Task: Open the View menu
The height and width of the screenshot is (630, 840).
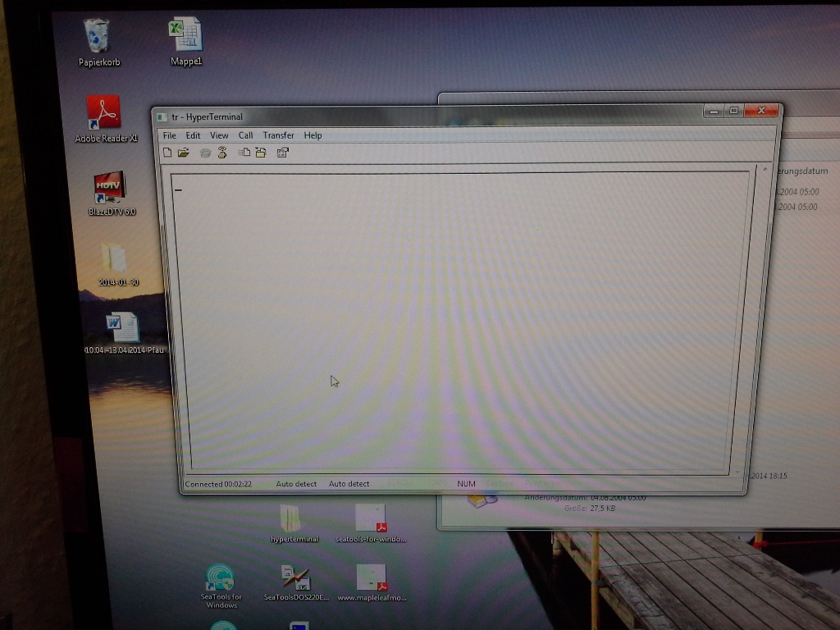Action: click(x=219, y=135)
